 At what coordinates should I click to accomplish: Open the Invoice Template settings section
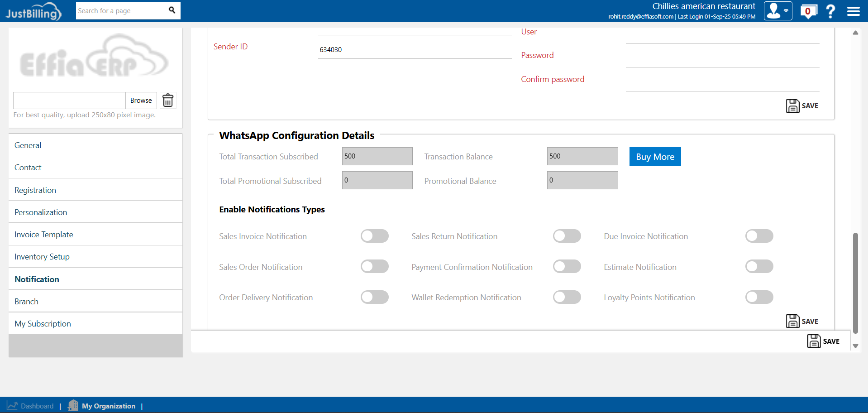(x=44, y=235)
